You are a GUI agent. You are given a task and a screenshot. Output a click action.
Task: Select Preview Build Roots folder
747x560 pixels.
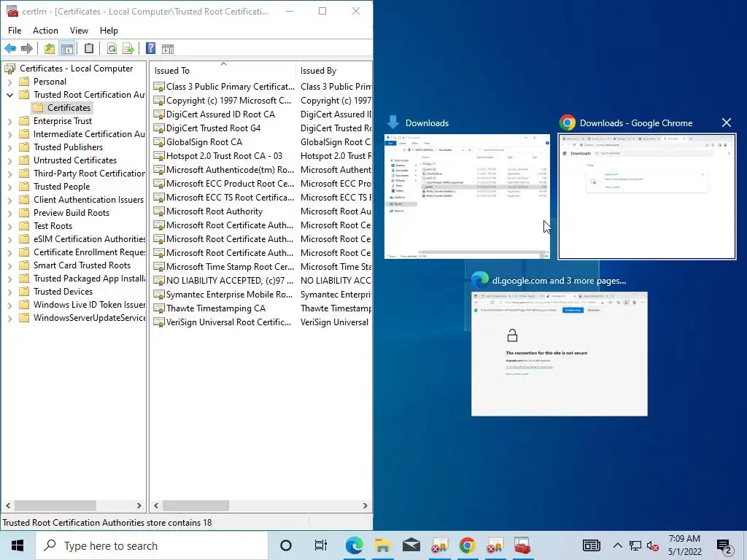point(71,213)
